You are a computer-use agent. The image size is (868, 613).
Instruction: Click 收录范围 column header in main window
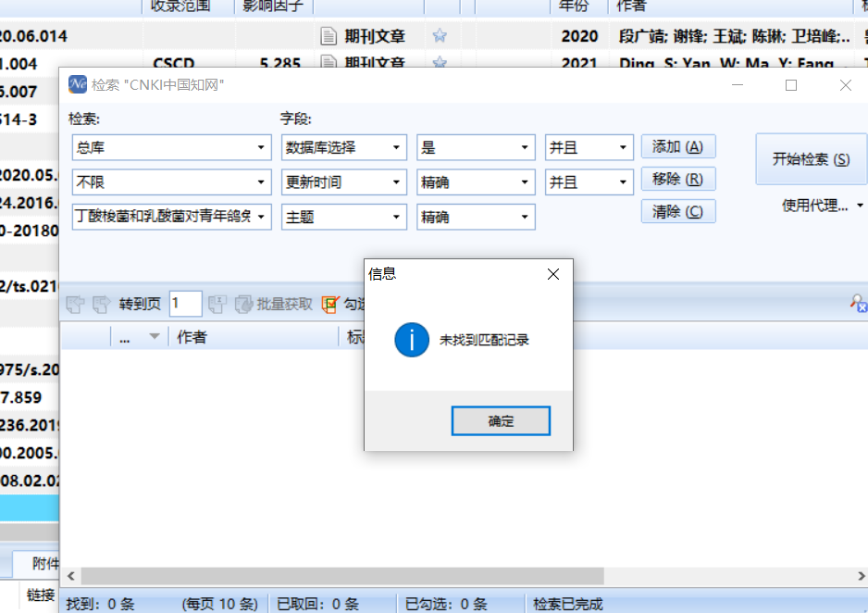pos(188,6)
